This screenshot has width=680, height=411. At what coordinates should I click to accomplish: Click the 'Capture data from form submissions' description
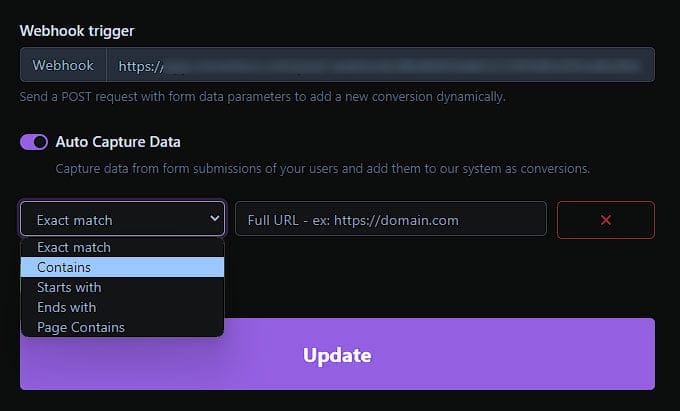click(322, 168)
